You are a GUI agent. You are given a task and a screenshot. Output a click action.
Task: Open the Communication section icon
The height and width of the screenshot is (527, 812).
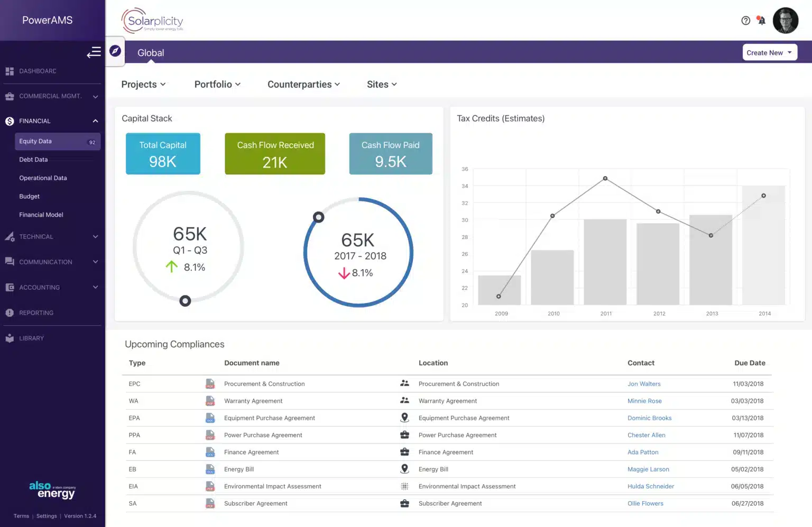pos(9,262)
